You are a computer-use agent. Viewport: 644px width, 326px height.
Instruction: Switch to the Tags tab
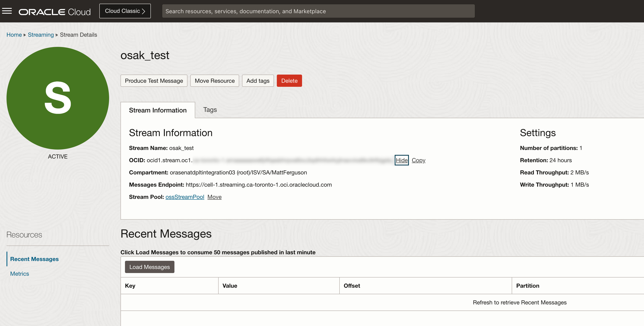[x=210, y=110]
